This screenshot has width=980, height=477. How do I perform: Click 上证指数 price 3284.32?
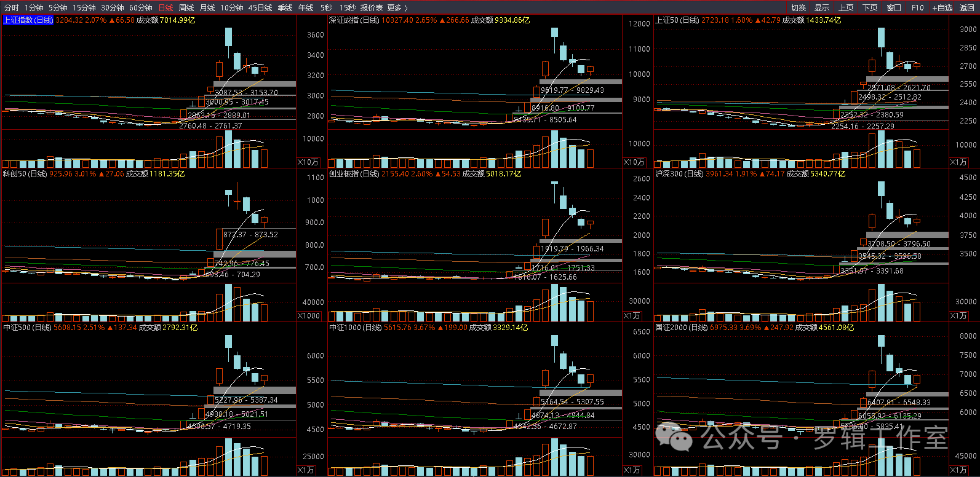click(70, 20)
